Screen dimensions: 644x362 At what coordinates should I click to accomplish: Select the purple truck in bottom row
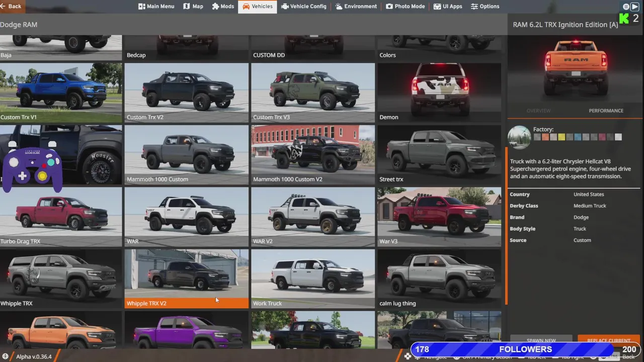[186, 330]
